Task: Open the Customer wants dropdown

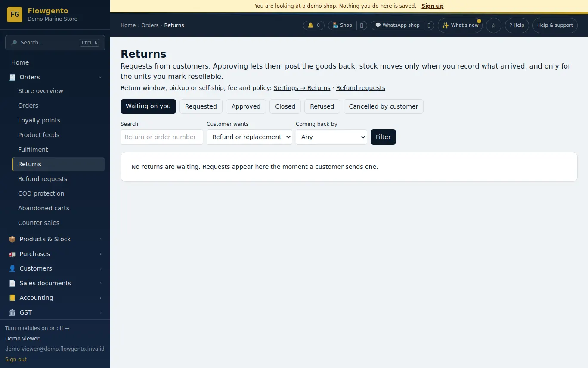Action: (249, 137)
